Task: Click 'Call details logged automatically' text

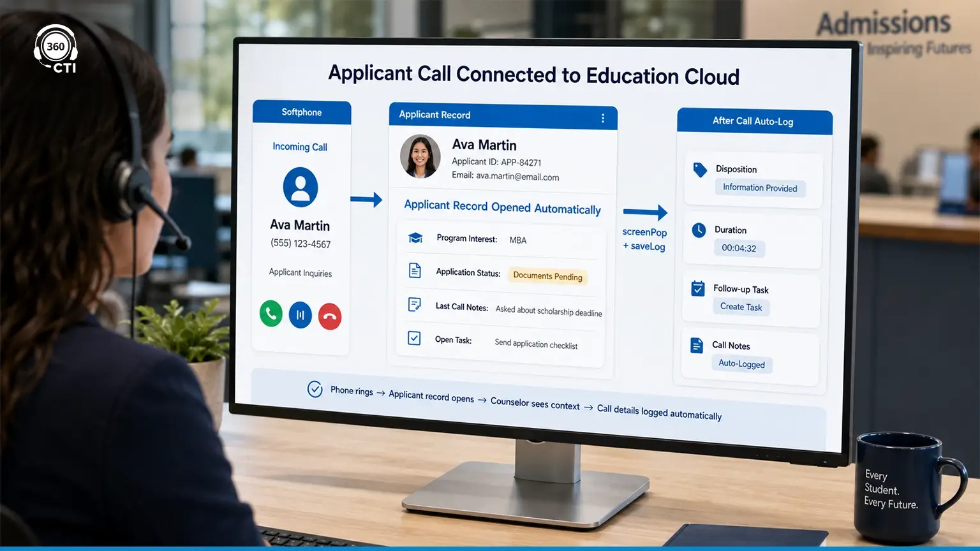Action: (659, 412)
